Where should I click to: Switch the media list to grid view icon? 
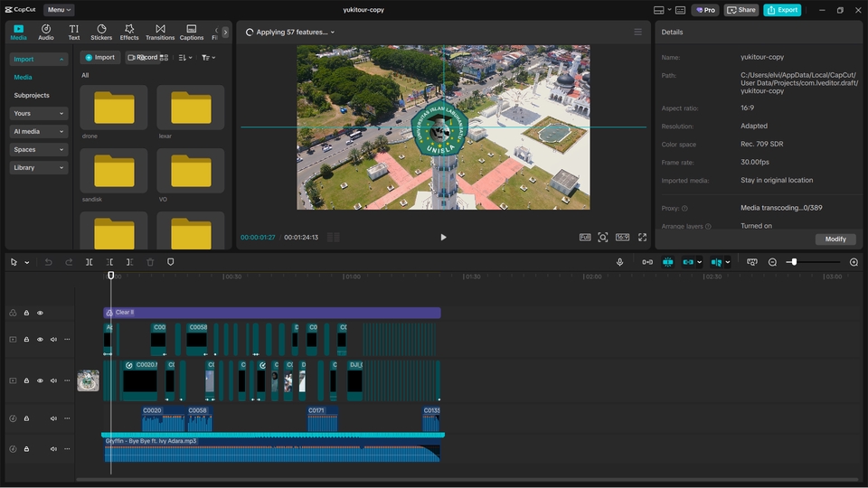[x=164, y=58]
